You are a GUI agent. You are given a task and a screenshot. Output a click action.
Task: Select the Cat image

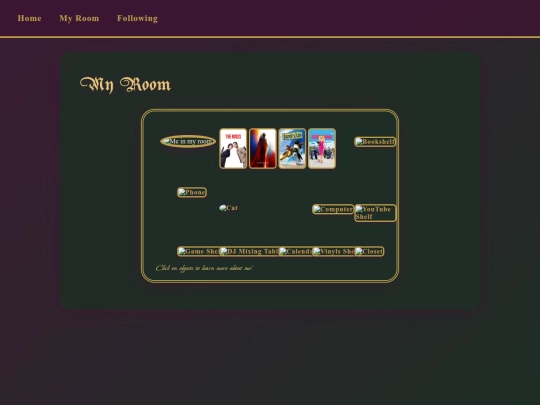point(229,208)
